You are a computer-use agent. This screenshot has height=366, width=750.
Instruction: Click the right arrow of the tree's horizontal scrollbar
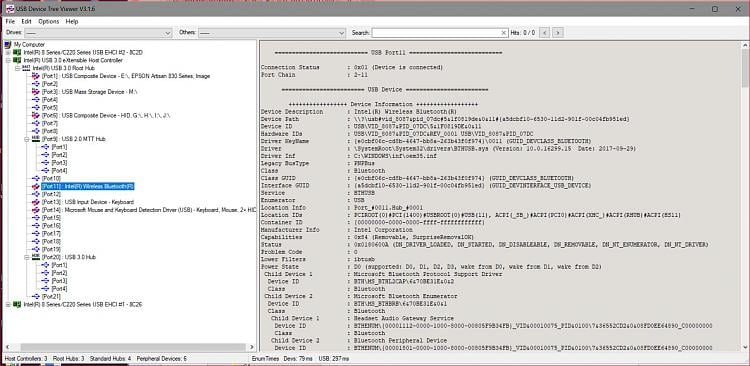[x=253, y=347]
